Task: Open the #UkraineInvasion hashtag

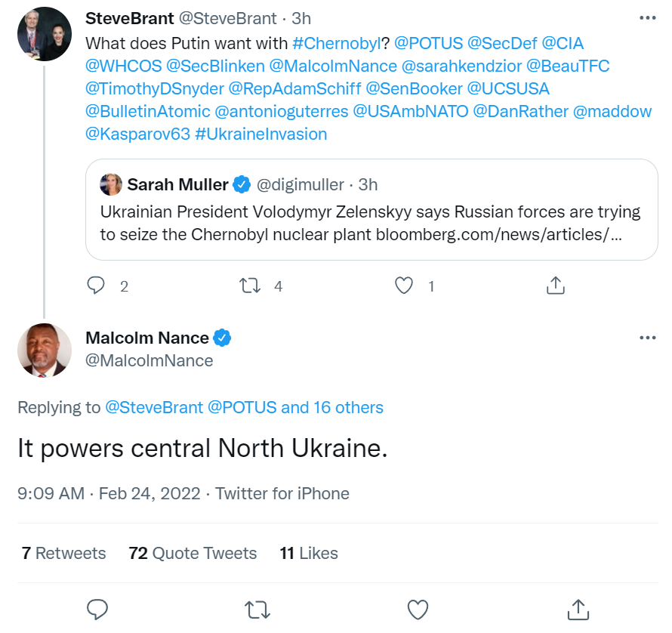Action: click(x=260, y=134)
